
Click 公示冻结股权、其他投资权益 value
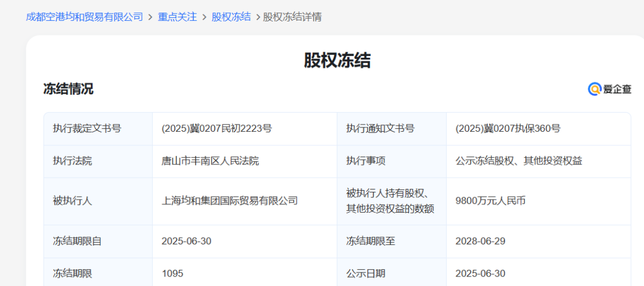tap(519, 161)
